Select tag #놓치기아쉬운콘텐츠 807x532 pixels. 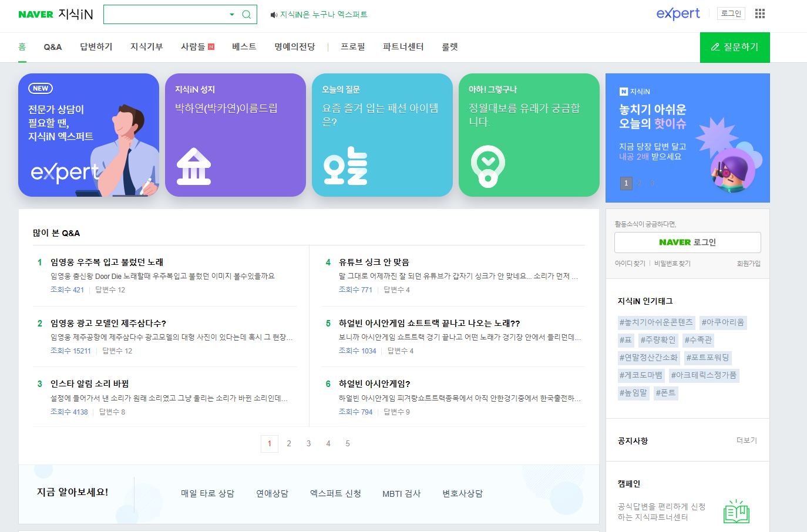coord(656,322)
